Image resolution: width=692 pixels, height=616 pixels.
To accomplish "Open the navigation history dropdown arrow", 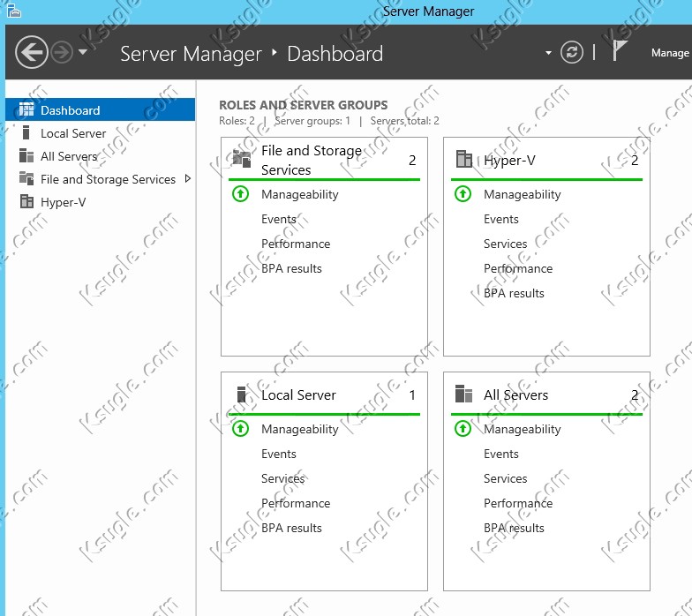I will coord(83,51).
